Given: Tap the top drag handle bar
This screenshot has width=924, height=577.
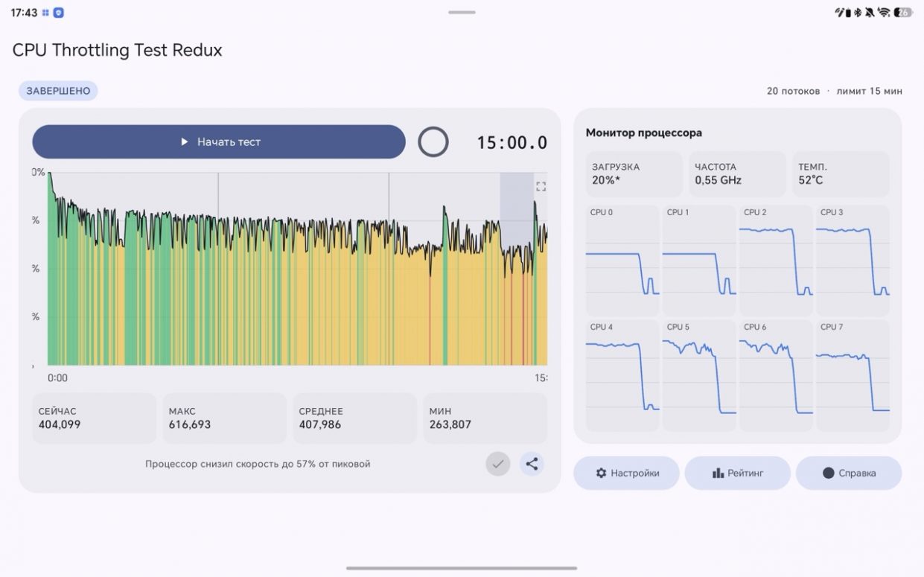Looking at the screenshot, I should tap(462, 12).
